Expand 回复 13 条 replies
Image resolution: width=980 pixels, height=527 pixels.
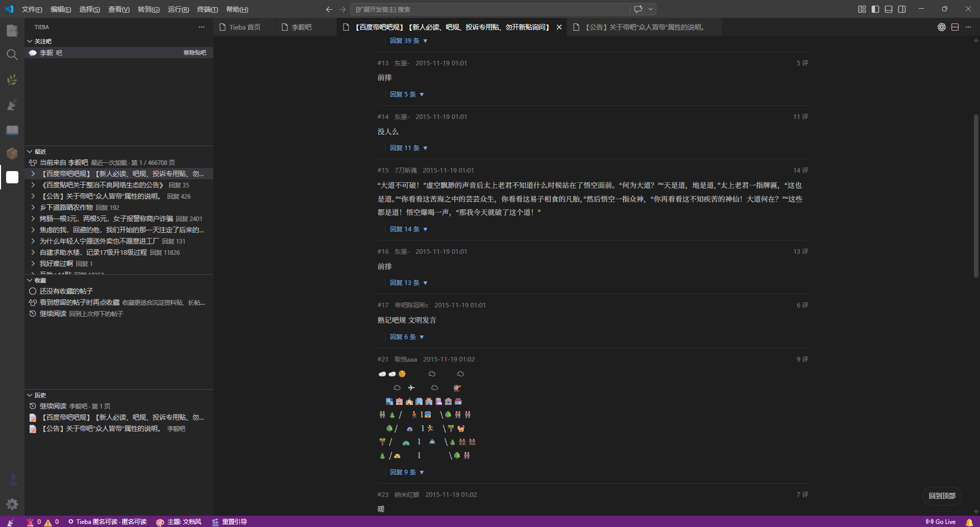point(409,283)
